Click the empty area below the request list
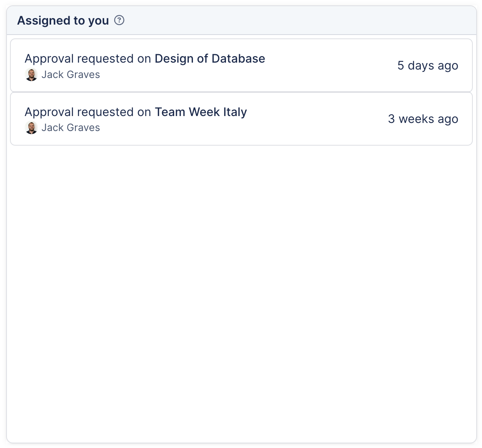 pos(241,292)
